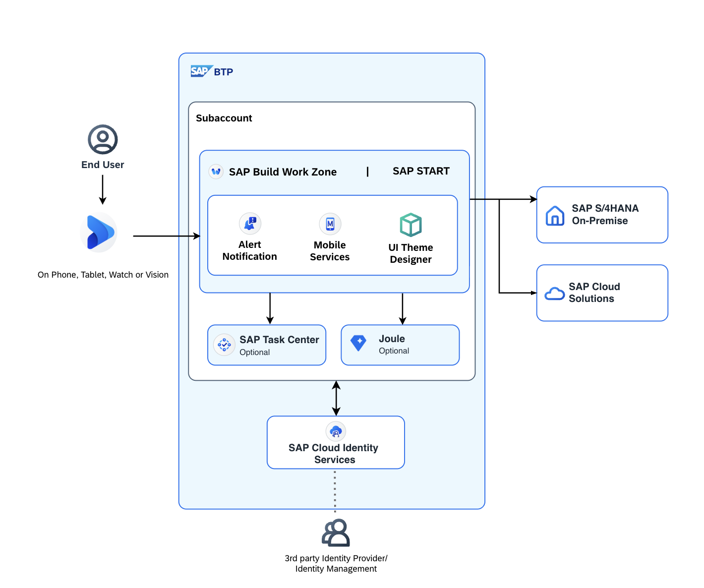Click the SAP BTP logo
This screenshot has height=588, width=704.
(x=212, y=71)
